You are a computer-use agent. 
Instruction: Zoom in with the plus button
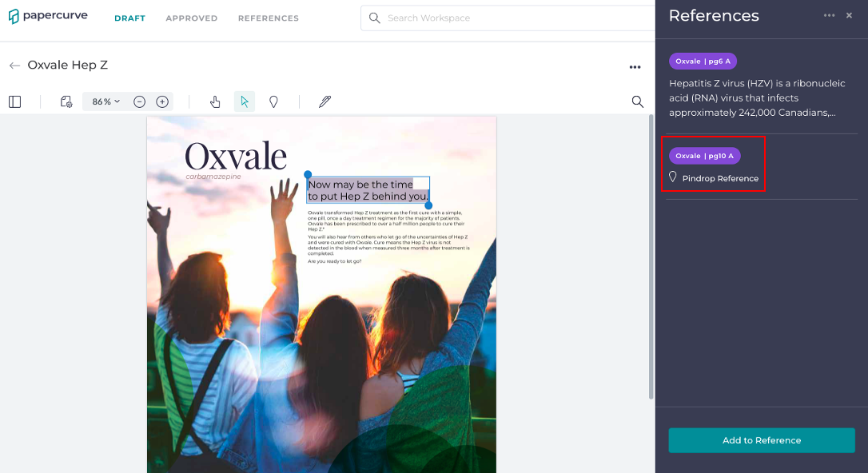[162, 101]
